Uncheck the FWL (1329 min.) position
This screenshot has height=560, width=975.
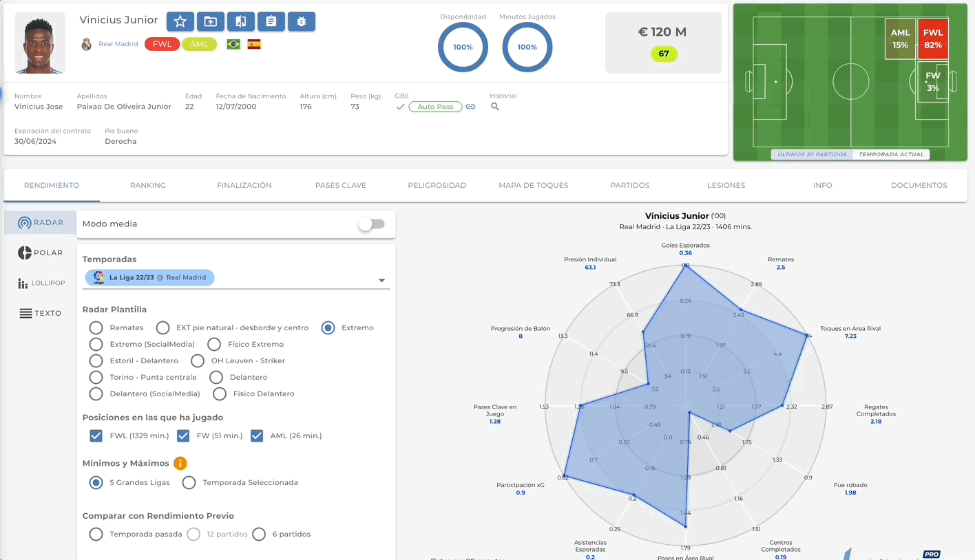pyautogui.click(x=96, y=435)
